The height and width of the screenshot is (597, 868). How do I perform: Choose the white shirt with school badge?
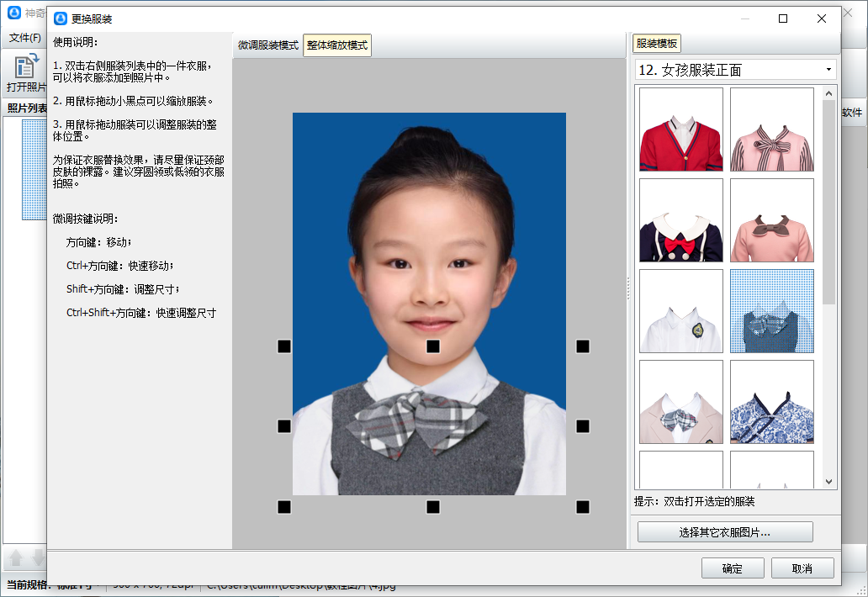(x=681, y=311)
